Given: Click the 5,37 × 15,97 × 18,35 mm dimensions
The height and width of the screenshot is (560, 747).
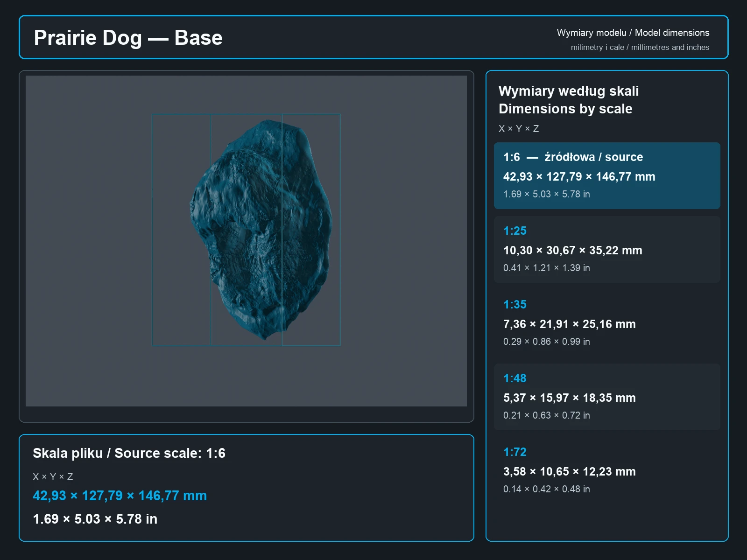Looking at the screenshot, I should [x=569, y=398].
